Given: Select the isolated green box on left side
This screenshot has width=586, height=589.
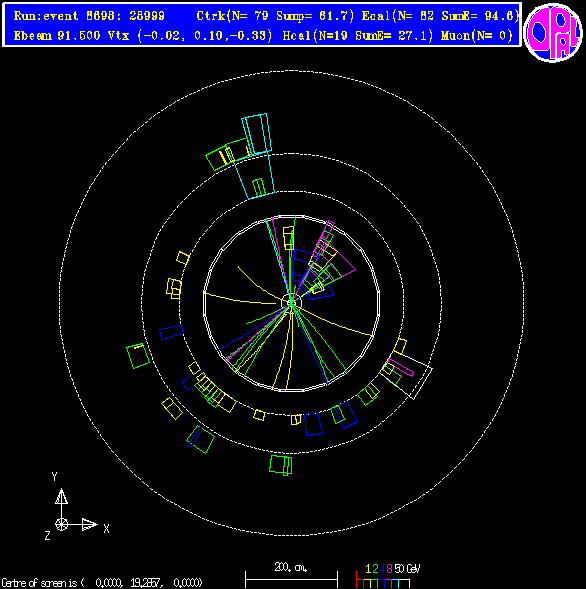Looking at the screenshot, I should [x=138, y=356].
